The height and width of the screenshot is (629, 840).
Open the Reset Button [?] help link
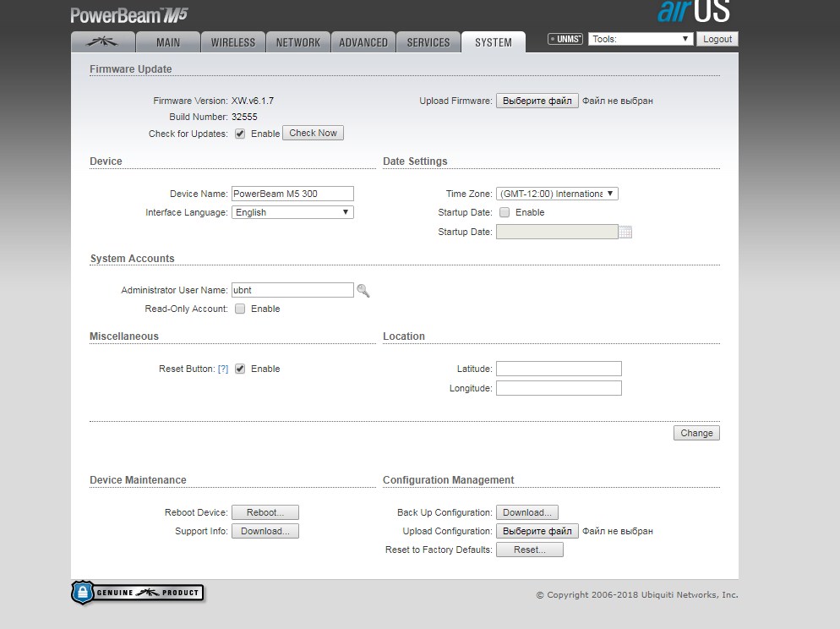[x=223, y=369]
